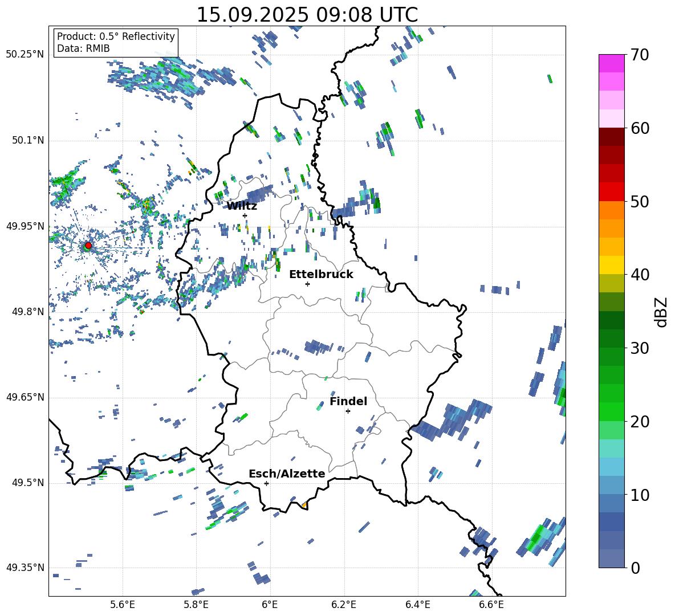Click the red radar location dot
Viewport: 675px width, 616px height.
pyautogui.click(x=88, y=246)
